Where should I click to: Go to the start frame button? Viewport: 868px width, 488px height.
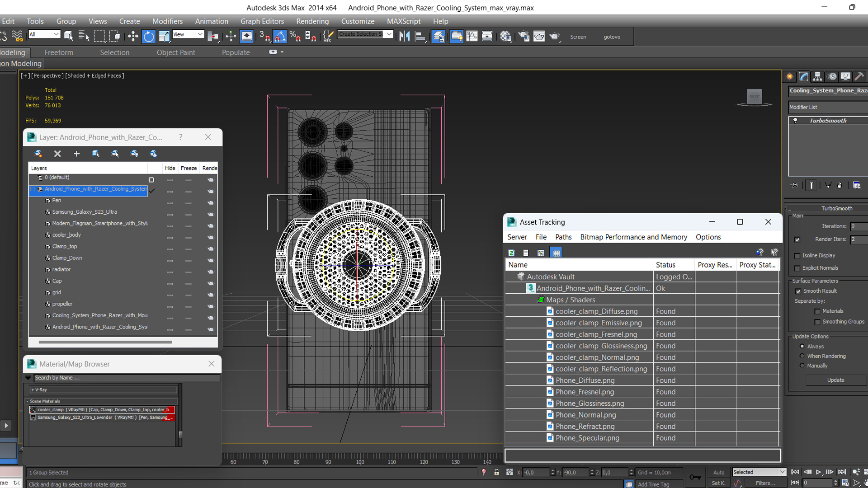point(795,472)
